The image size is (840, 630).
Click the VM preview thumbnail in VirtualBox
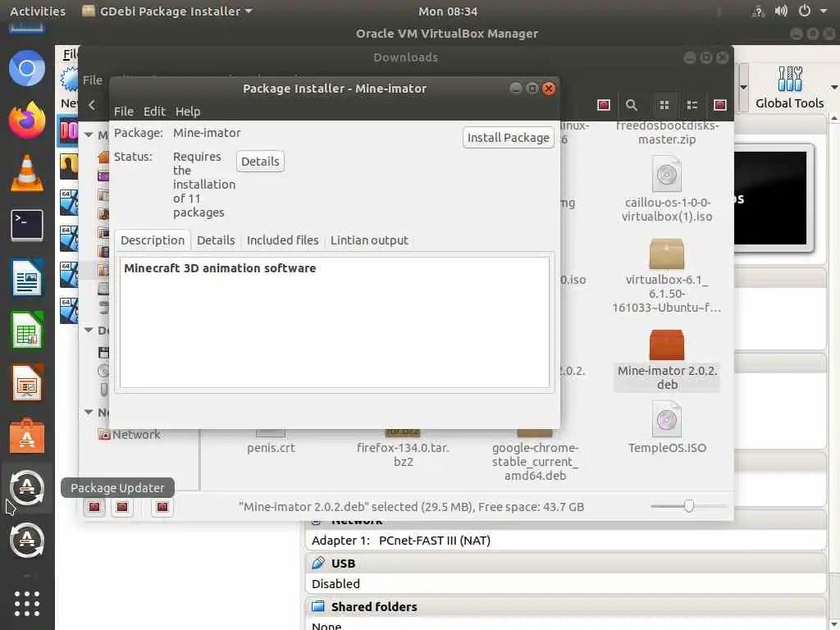[769, 198]
